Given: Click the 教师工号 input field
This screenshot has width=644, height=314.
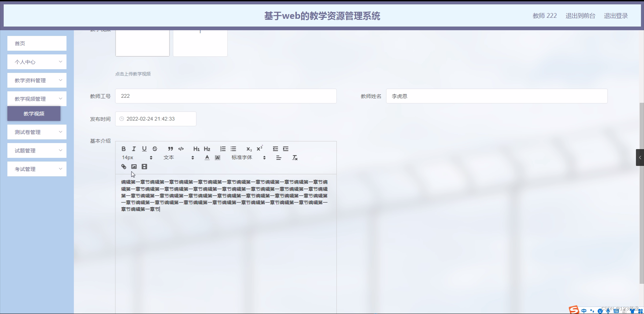Looking at the screenshot, I should (x=226, y=96).
